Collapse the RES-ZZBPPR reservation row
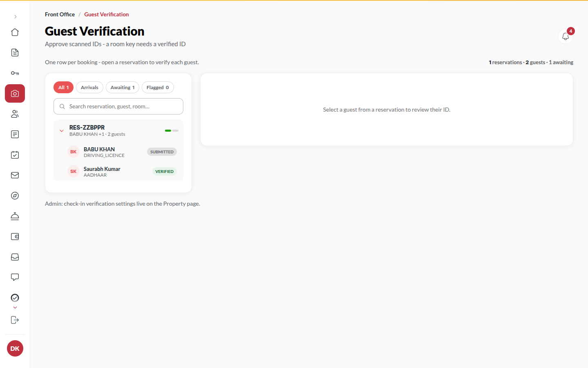The width and height of the screenshot is (588, 368). pos(62,131)
